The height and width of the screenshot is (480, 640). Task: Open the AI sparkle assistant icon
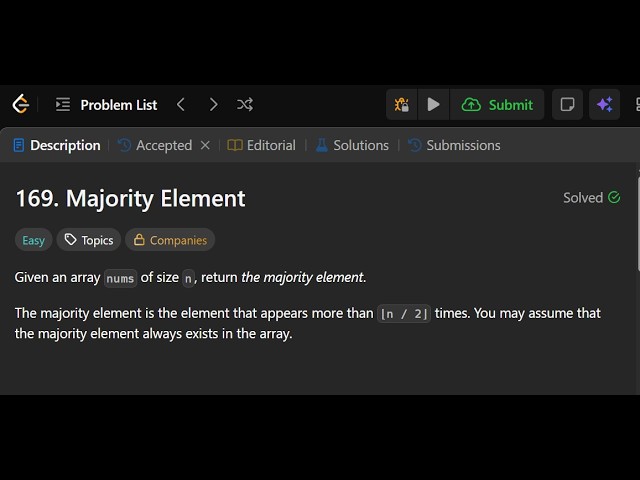point(604,104)
